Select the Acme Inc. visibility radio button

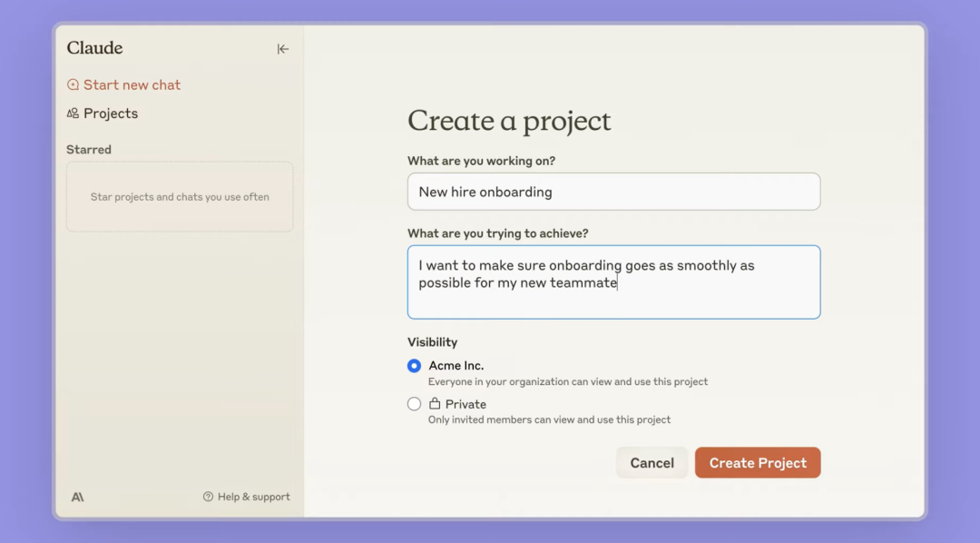pyautogui.click(x=414, y=366)
